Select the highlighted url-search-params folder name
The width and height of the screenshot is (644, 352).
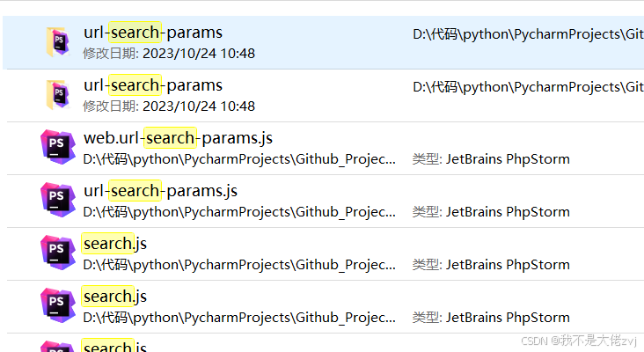[153, 33]
